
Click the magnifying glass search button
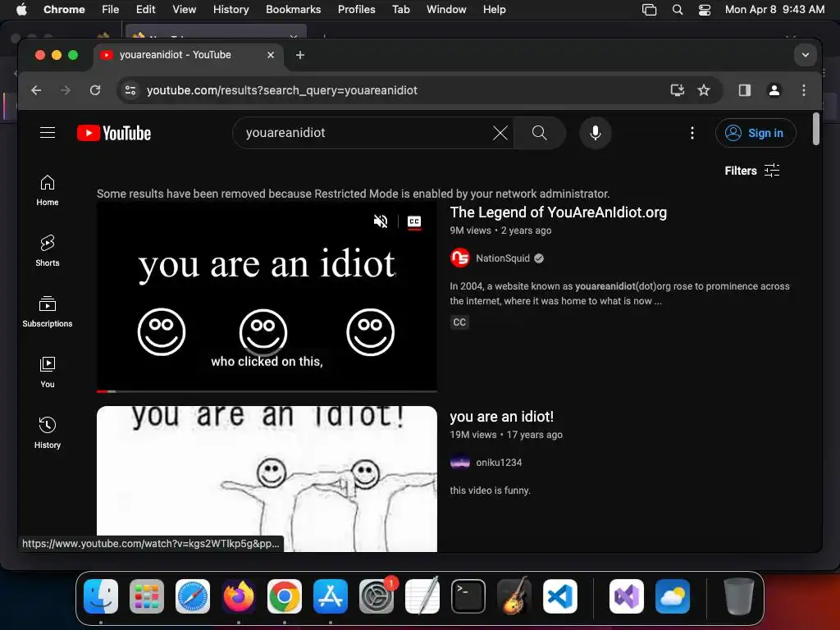pos(540,133)
